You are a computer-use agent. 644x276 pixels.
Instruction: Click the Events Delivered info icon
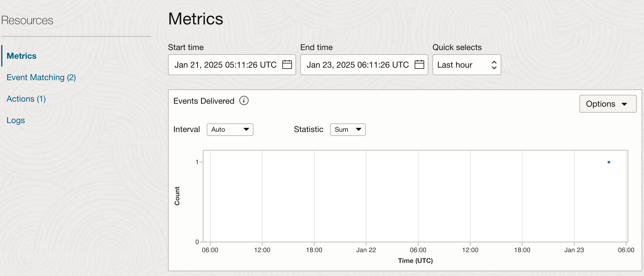244,101
